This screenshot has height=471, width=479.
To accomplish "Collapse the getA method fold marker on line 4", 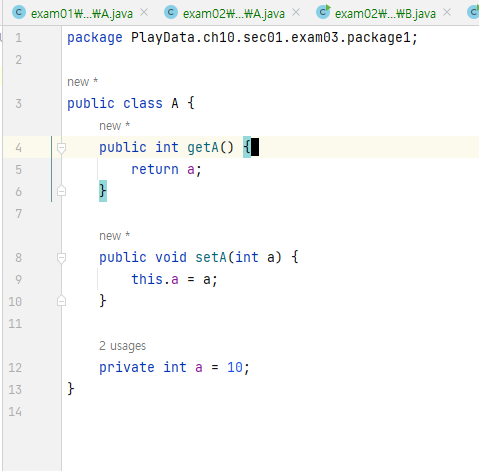I will [61, 147].
